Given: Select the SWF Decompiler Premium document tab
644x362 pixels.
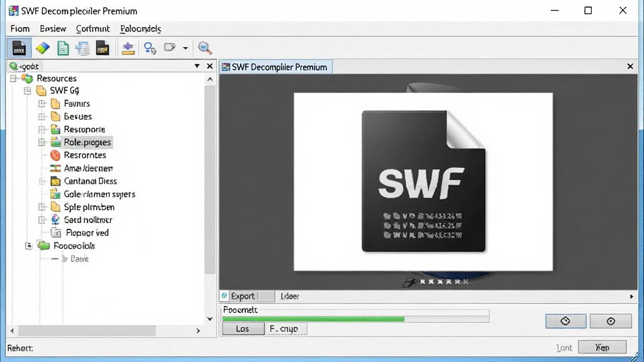Looking at the screenshot, I should (x=275, y=67).
